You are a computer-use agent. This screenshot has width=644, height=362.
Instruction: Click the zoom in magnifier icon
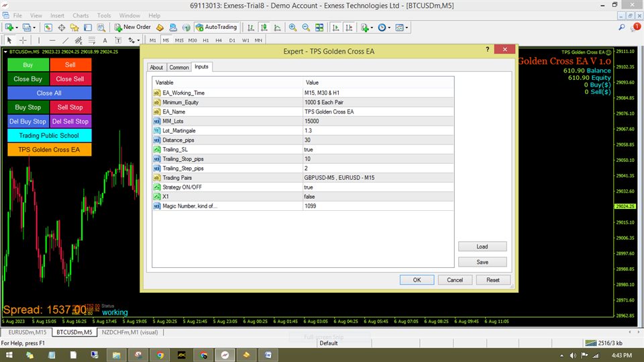292,28
